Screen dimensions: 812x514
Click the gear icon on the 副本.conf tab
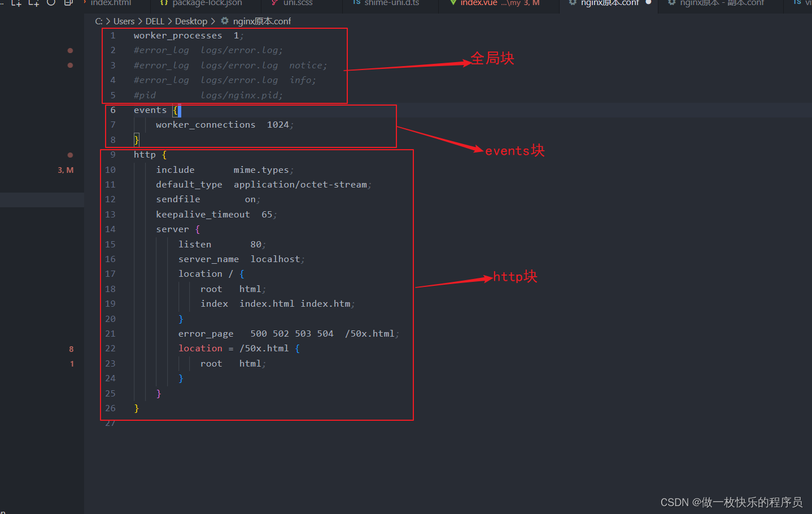pyautogui.click(x=671, y=2)
